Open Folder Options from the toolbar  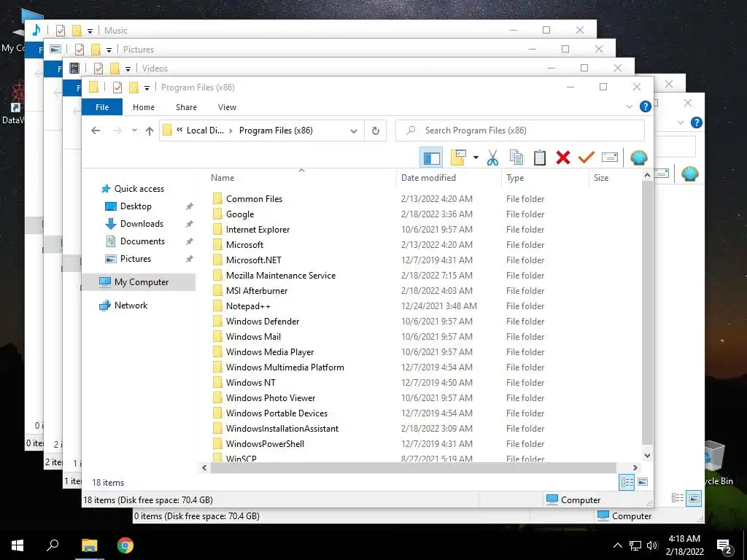[x=458, y=157]
